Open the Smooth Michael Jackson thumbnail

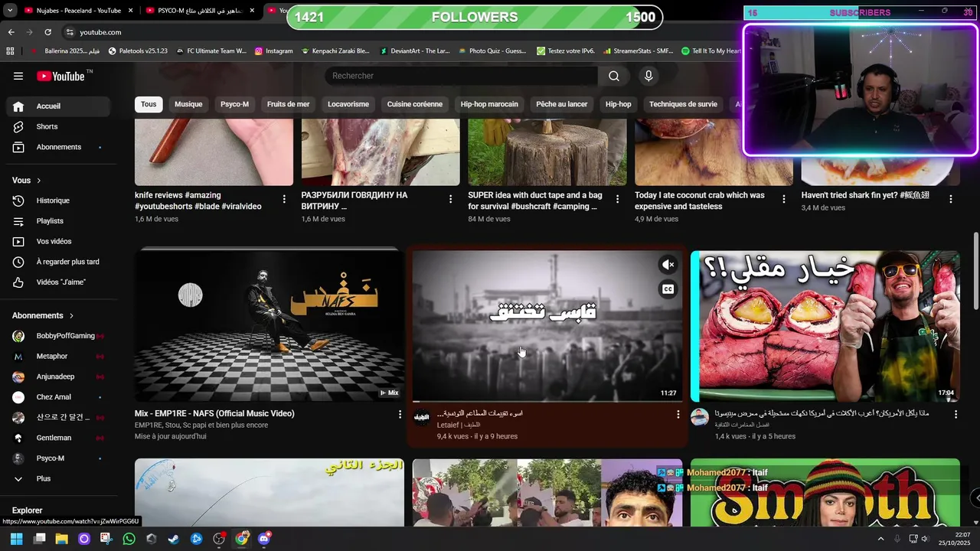pos(825,493)
